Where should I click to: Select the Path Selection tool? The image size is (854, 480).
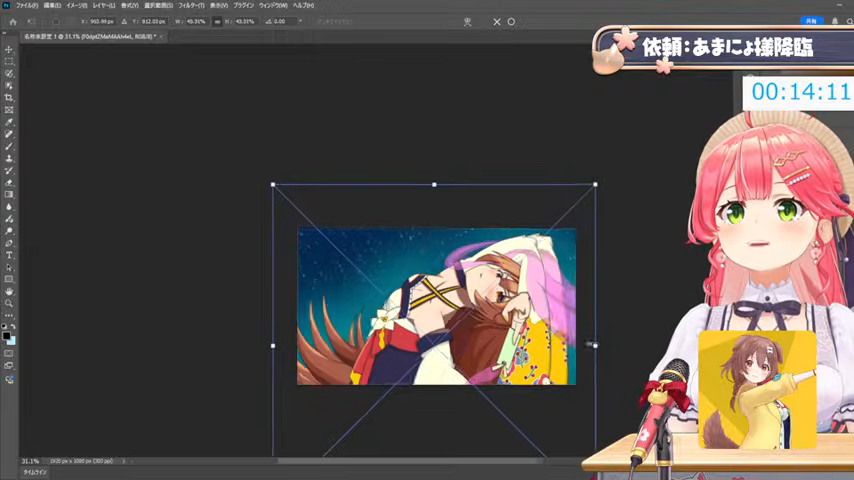[9, 268]
